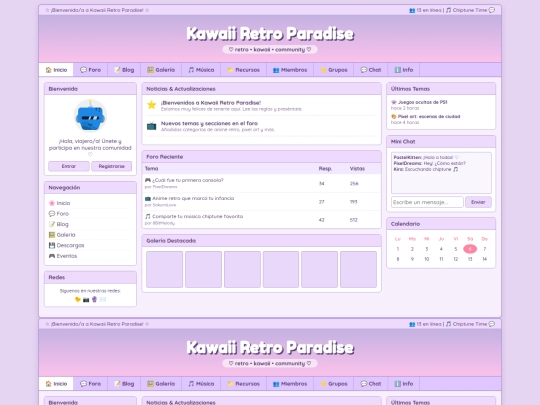Image resolution: width=540 pixels, height=405 pixels.
Task: Switch to the upper Blog tab
Action: coord(124,70)
